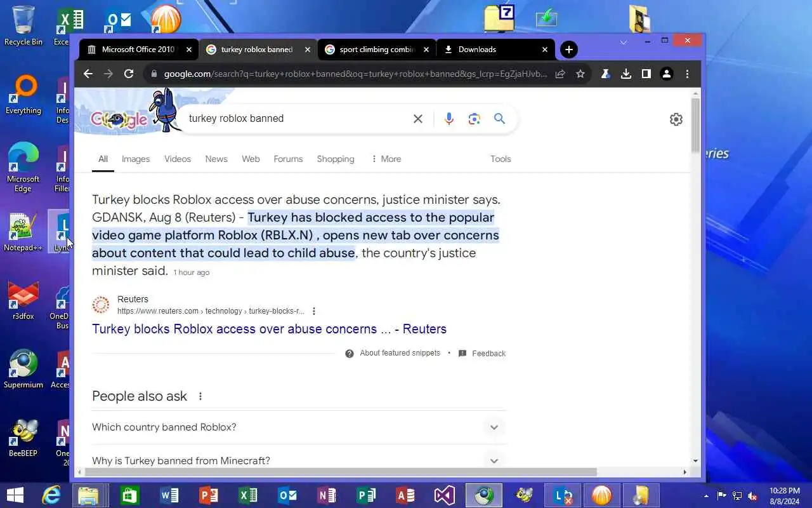Select the News search filter
The image size is (812, 508).
[216, 159]
